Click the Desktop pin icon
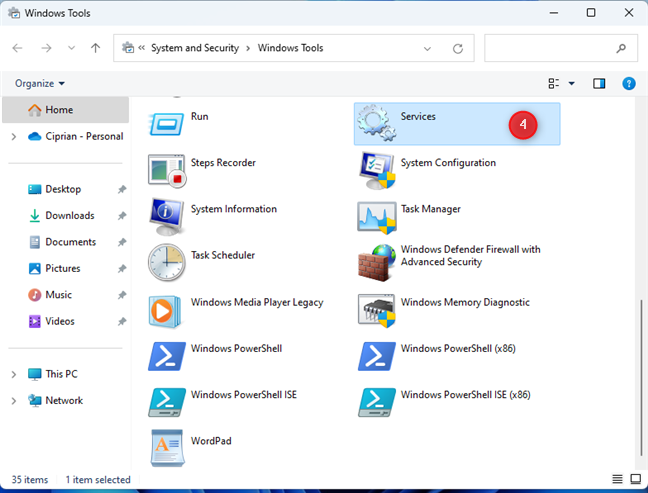648x493 pixels. point(122,189)
